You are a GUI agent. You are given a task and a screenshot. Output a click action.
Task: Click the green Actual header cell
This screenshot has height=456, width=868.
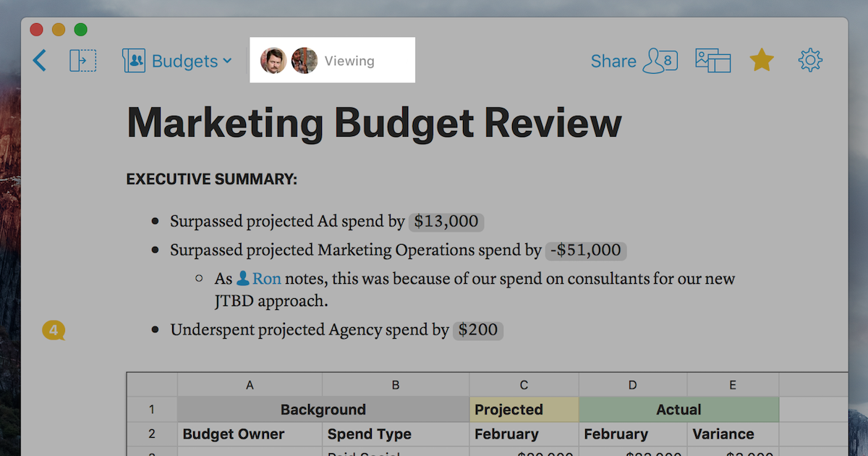678,410
